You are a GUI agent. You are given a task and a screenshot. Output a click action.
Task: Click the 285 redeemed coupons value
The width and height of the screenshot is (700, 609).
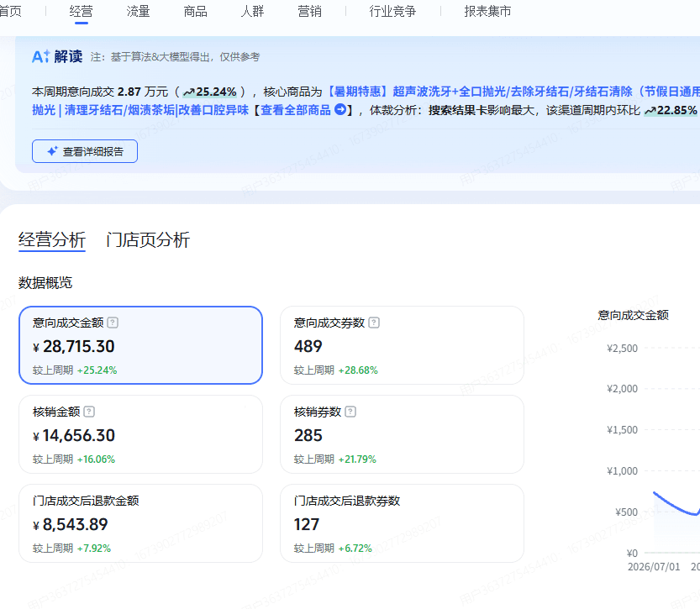pos(308,435)
